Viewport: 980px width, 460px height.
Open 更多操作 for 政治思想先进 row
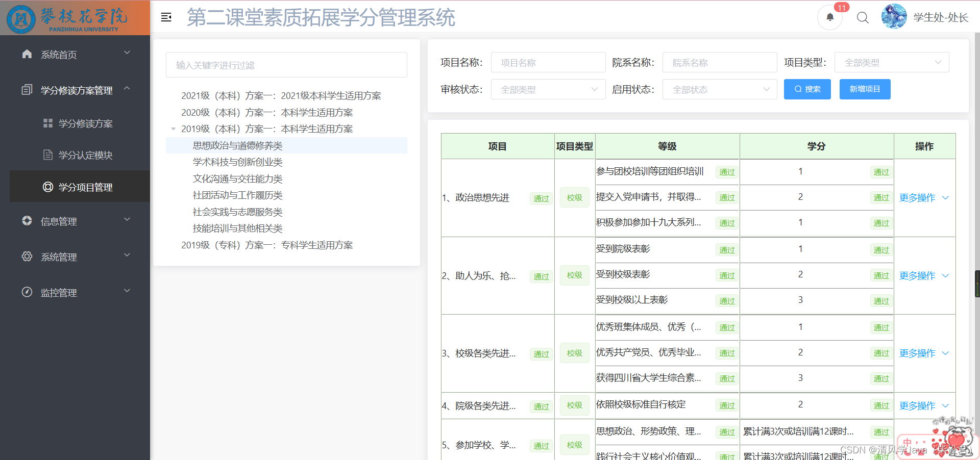click(924, 198)
